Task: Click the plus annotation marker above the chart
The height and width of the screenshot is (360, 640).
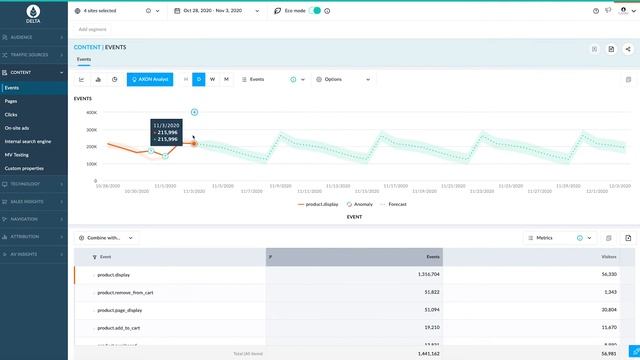Action: point(194,112)
